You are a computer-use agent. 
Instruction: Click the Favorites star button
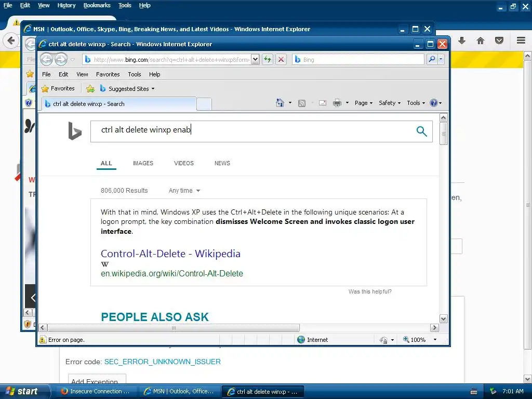[x=58, y=88]
